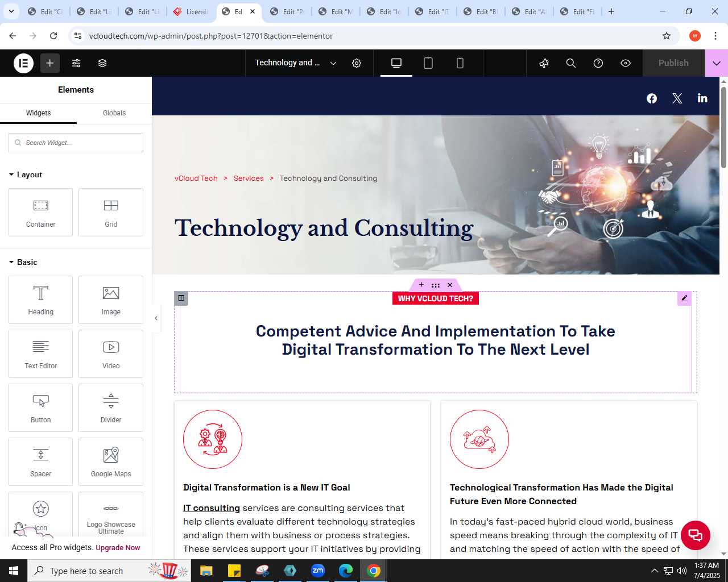Image resolution: width=728 pixels, height=582 pixels.
Task: Open the Services breadcrumb link
Action: [249, 178]
